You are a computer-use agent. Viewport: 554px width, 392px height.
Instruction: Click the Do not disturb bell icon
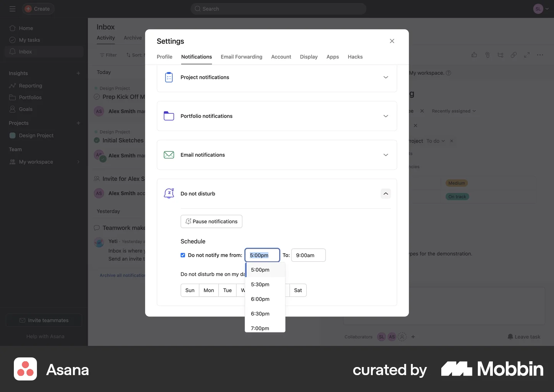pyautogui.click(x=169, y=193)
